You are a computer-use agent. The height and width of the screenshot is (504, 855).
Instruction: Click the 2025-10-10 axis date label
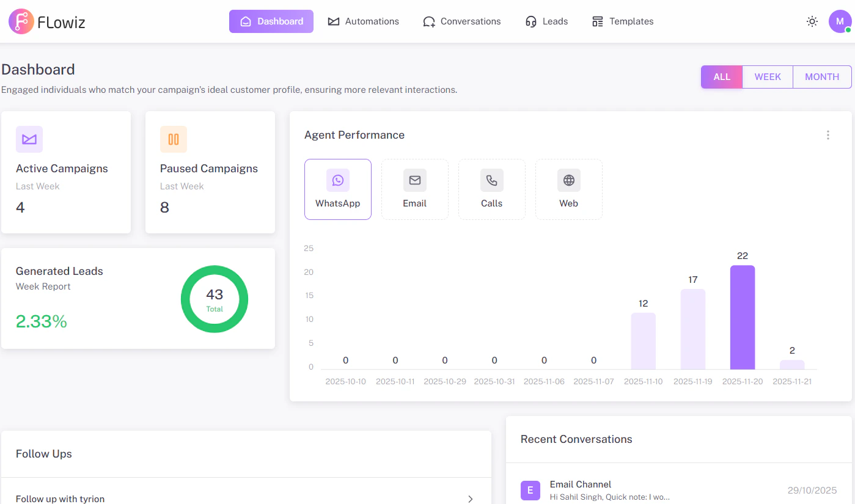click(x=346, y=381)
